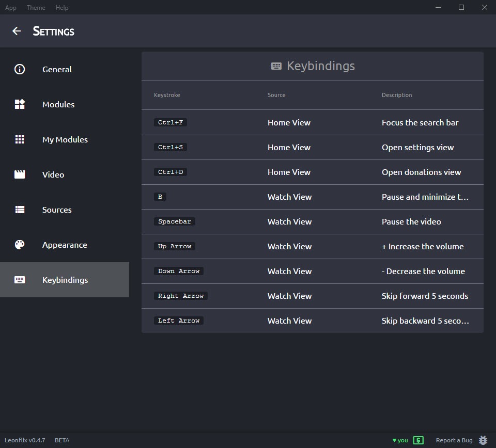Click the Ctrl+S keystroke badge
This screenshot has width=496, height=448.
coord(171,147)
